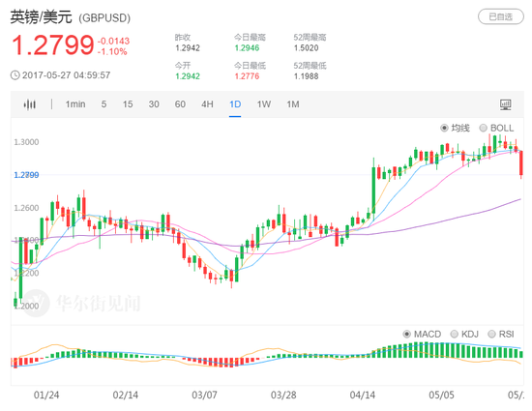The height and width of the screenshot is (411, 532).
Task: Choose the 60 minute timeframe
Action: click(180, 104)
